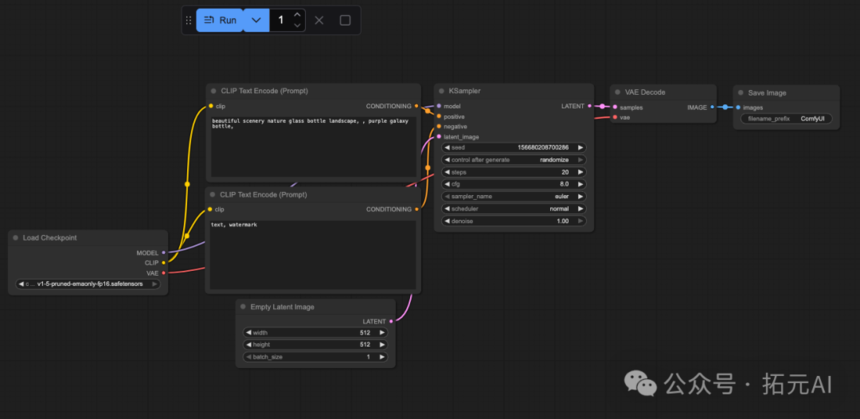
Task: Click the VAE output port on Load Checkpoint
Action: pyautogui.click(x=163, y=273)
